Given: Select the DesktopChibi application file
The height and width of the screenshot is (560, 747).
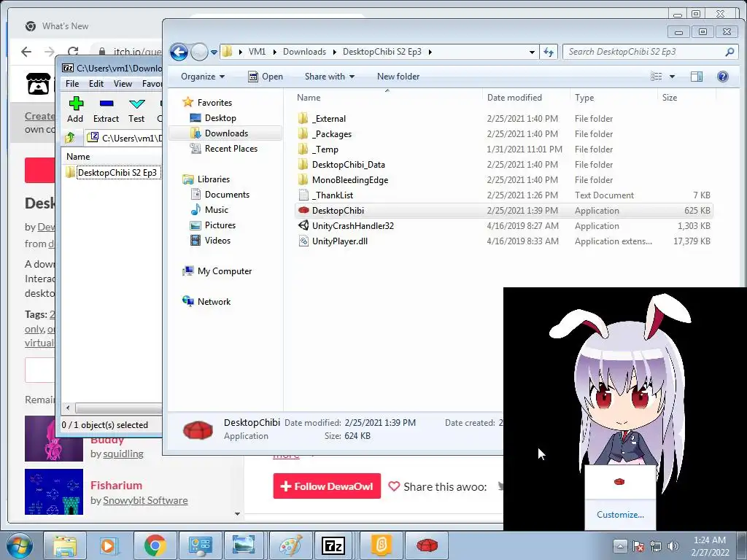Looking at the screenshot, I should pyautogui.click(x=503, y=211).
